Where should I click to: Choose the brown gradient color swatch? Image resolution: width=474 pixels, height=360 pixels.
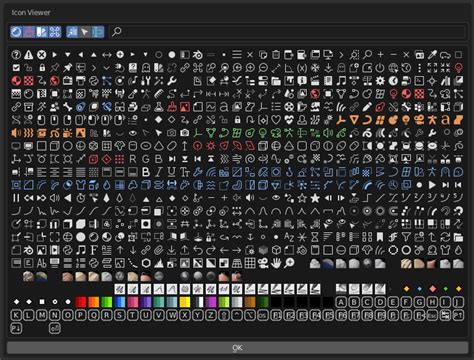click(x=250, y=302)
